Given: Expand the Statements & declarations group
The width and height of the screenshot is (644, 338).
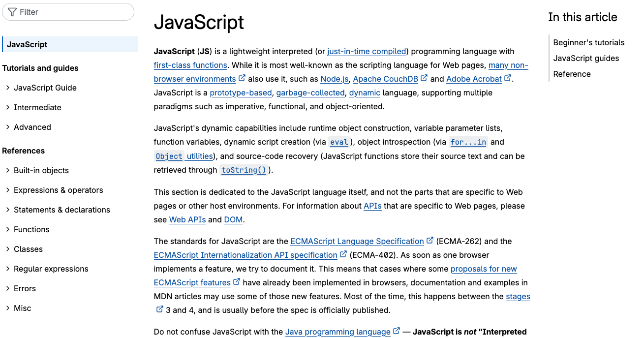Looking at the screenshot, I should 8,210.
